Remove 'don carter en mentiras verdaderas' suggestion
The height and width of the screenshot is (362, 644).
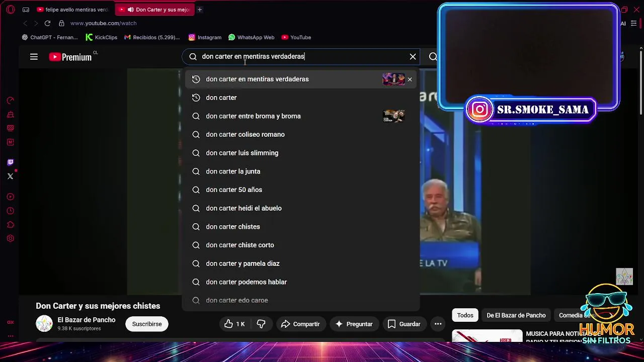click(410, 79)
